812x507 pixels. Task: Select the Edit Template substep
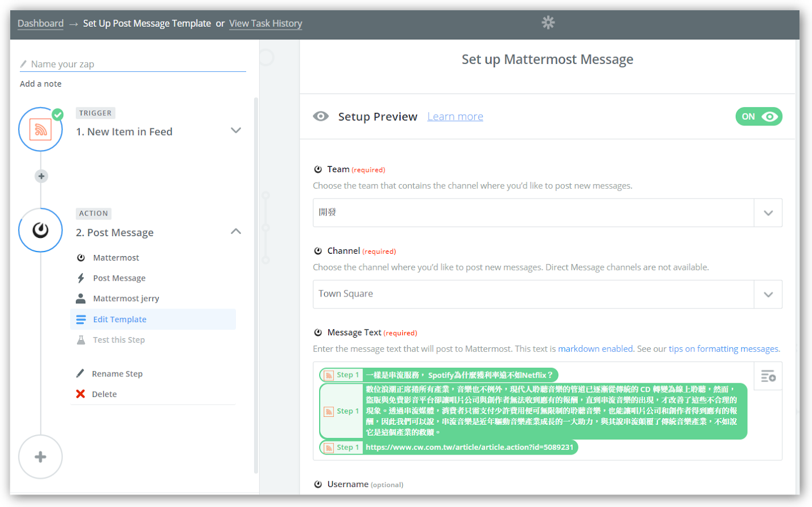pyautogui.click(x=153, y=319)
